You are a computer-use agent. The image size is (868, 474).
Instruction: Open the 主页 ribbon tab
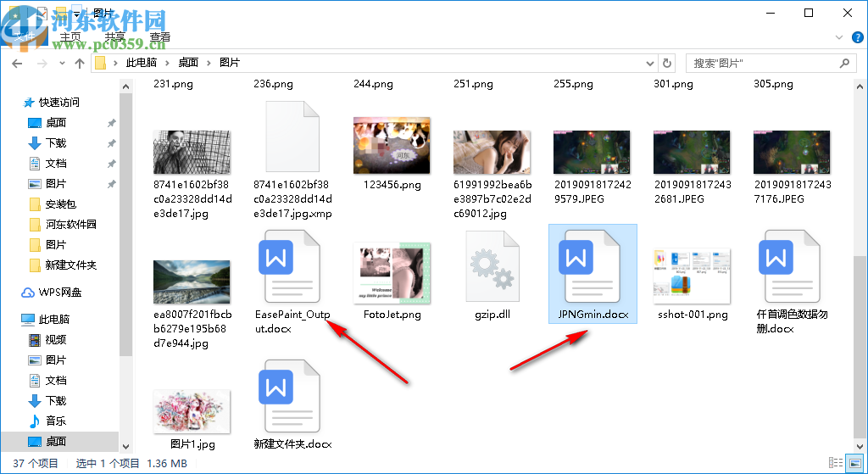tap(70, 37)
